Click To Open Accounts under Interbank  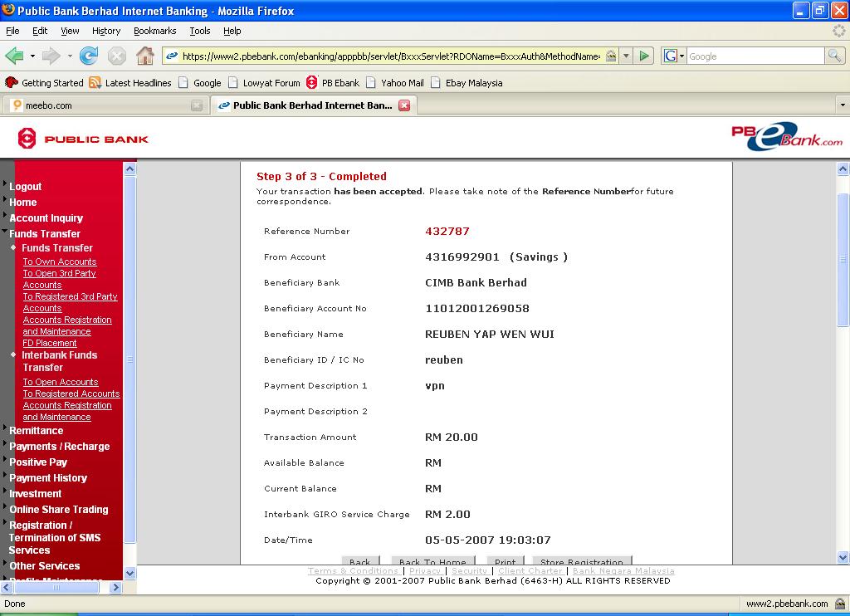tap(60, 382)
